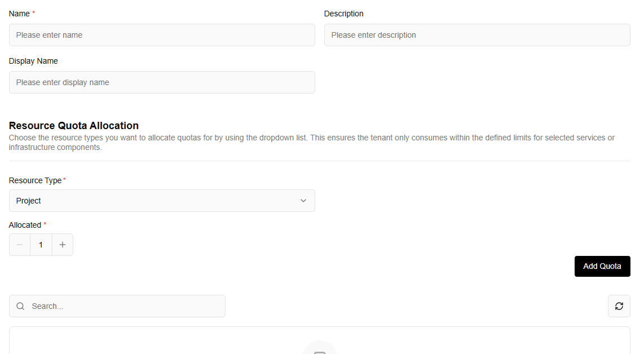The width and height of the screenshot is (644, 354).
Task: Click the Display Name label text
Action: click(33, 61)
